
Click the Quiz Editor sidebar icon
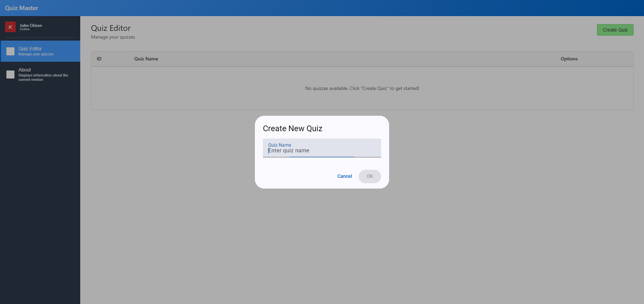tap(10, 51)
